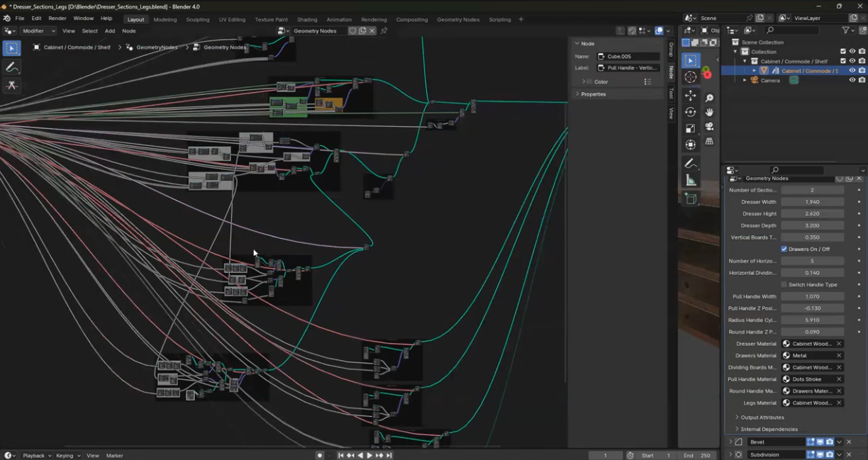The width and height of the screenshot is (868, 460).
Task: Click the Blender logo menu
Action: [x=6, y=18]
